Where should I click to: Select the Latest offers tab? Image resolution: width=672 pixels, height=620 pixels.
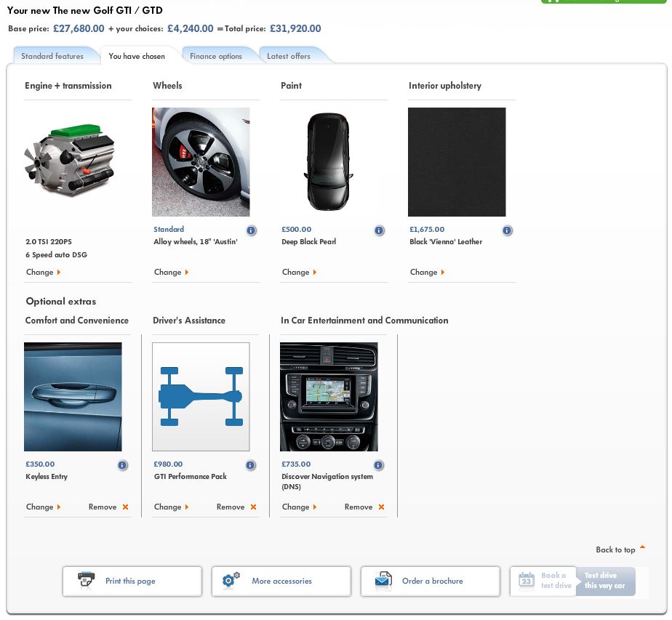289,56
